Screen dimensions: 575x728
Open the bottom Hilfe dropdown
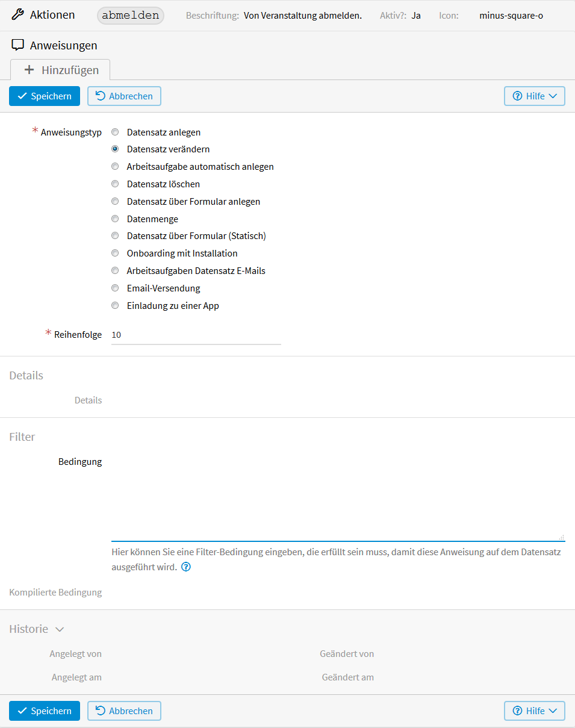coord(534,711)
